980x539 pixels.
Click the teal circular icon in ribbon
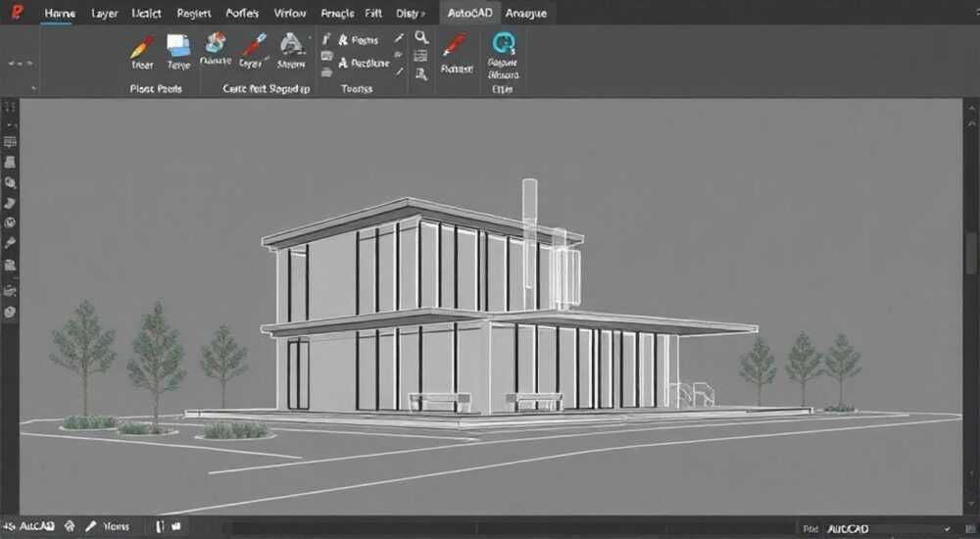click(503, 42)
